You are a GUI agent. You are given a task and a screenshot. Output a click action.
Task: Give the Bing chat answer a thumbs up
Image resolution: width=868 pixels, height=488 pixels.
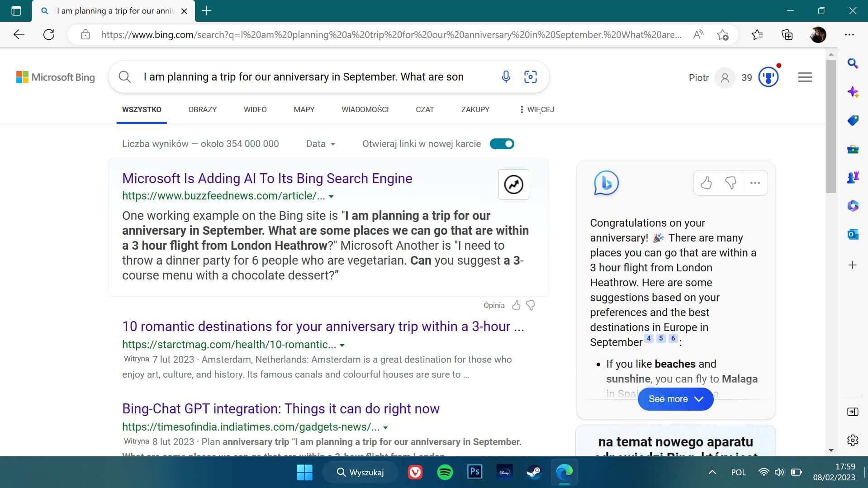tap(707, 183)
